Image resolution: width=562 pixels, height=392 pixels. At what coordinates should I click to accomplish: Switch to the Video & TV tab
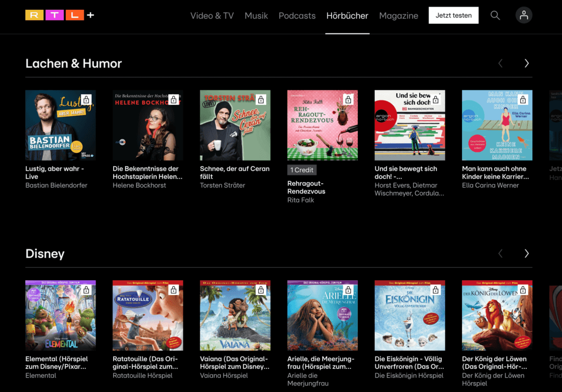point(212,16)
